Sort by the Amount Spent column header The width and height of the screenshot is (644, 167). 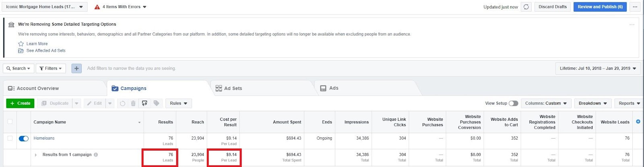tap(272, 122)
